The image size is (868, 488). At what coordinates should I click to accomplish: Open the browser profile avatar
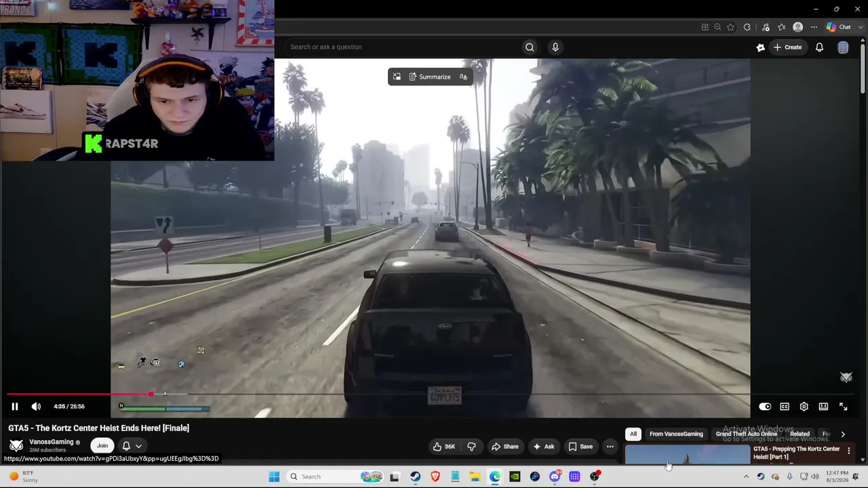pyautogui.click(x=798, y=27)
